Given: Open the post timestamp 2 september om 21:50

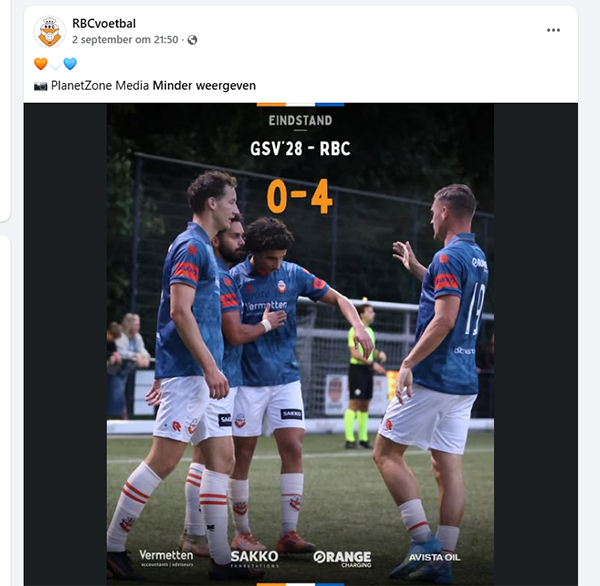Looking at the screenshot, I should tap(125, 40).
